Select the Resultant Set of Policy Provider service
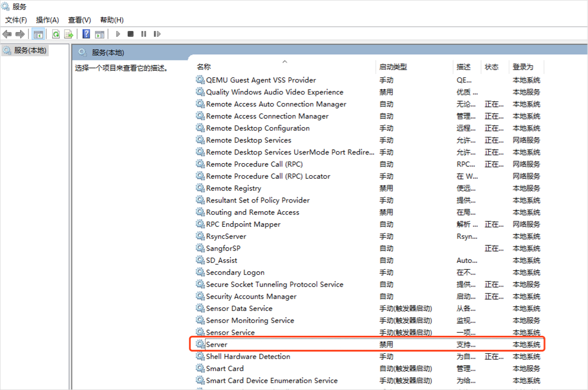 [258, 200]
